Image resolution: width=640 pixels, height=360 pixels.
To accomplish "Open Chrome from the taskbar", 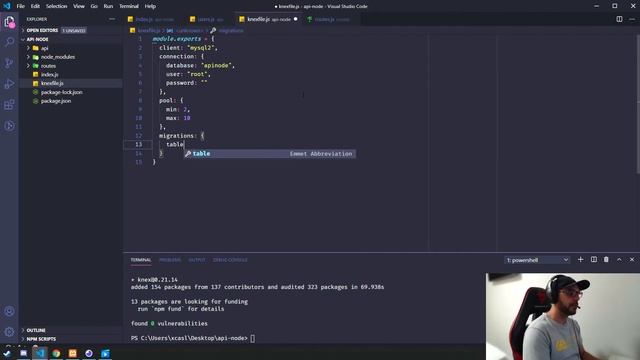I will pyautogui.click(x=56, y=353).
